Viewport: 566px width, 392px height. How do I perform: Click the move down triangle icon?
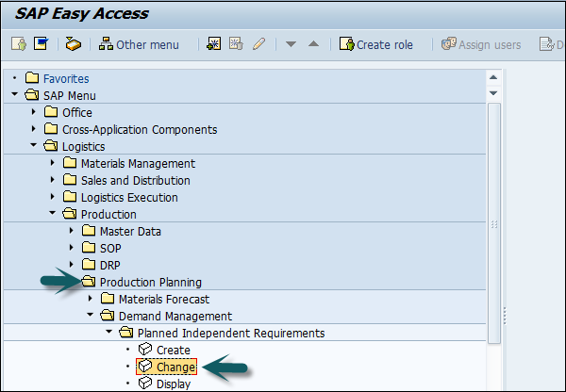pos(291,44)
